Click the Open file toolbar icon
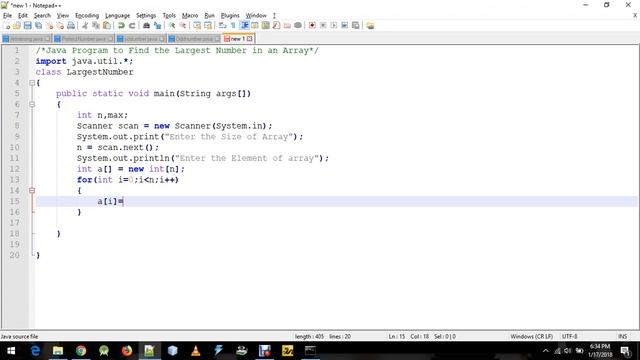 (17, 26)
